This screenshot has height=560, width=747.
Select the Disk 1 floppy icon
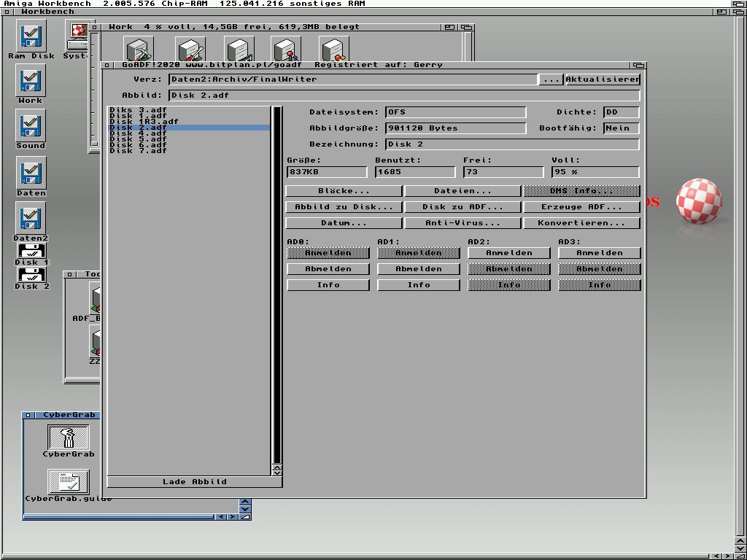point(32,251)
